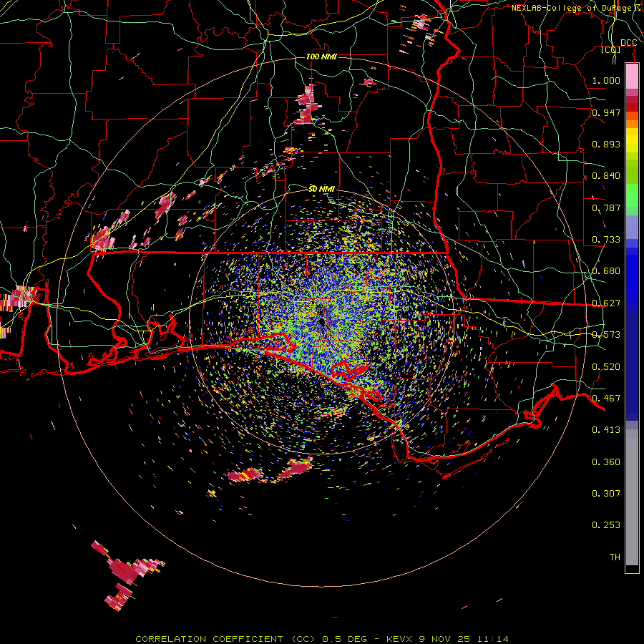The height and width of the screenshot is (644, 644).
Task: Click the 0.413 scale value
Action: tap(606, 430)
